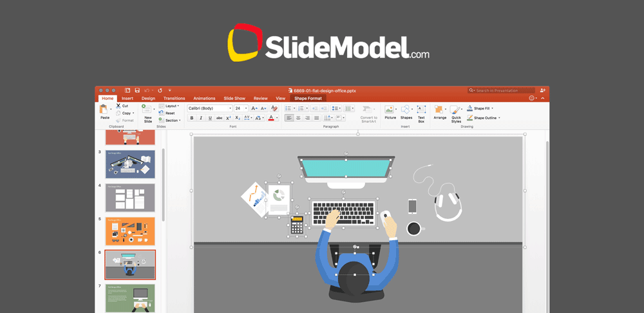The image size is (644, 313).
Task: Switch to the Design tab
Action: click(148, 99)
